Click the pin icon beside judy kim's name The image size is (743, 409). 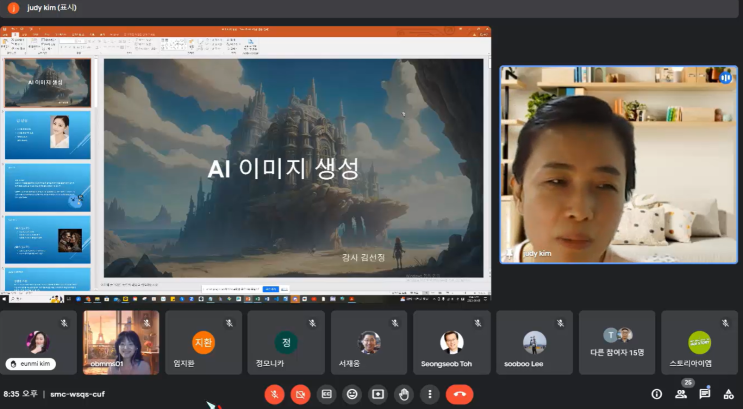click(510, 253)
